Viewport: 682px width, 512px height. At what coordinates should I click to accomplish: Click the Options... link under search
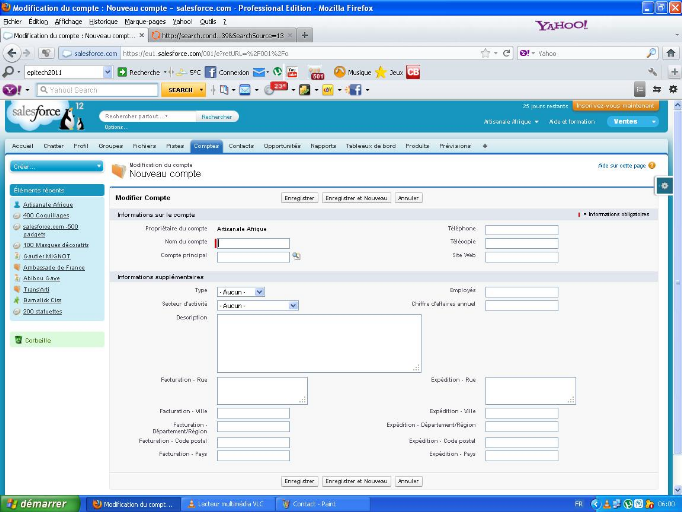coord(116,127)
